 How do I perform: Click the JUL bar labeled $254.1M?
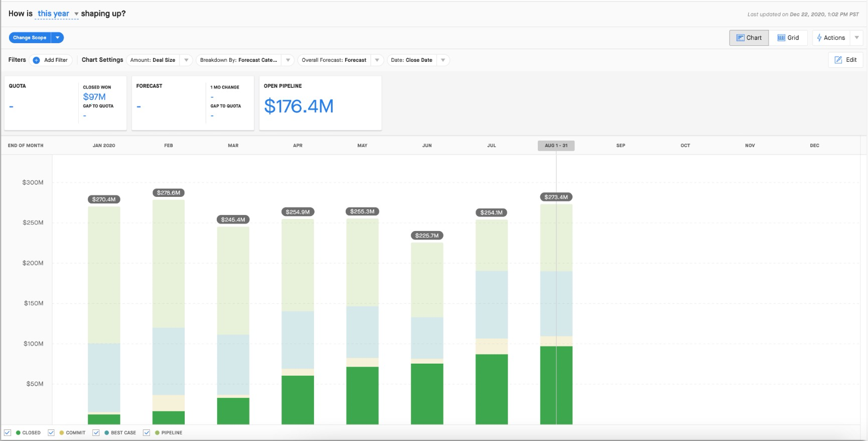[x=492, y=322]
